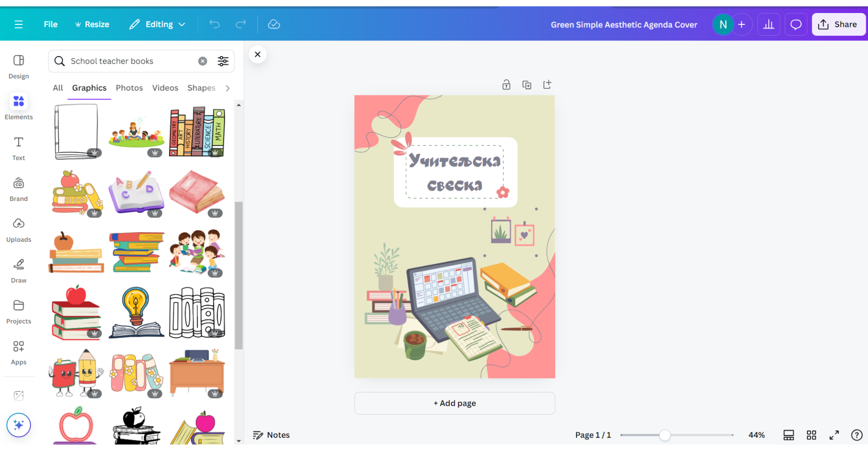Click the cloud save status icon
Screen dimensions: 868x449
[x=274, y=24]
